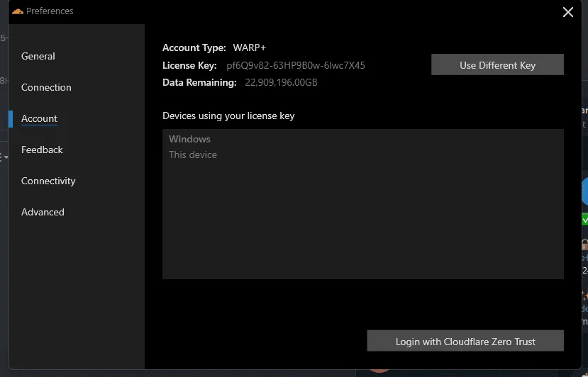Click the 'This device' label in list
The image size is (588, 377).
click(193, 154)
